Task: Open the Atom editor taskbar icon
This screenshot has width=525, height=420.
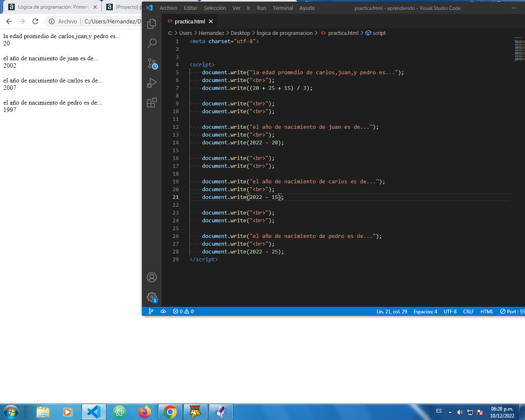Action: [x=119, y=412]
